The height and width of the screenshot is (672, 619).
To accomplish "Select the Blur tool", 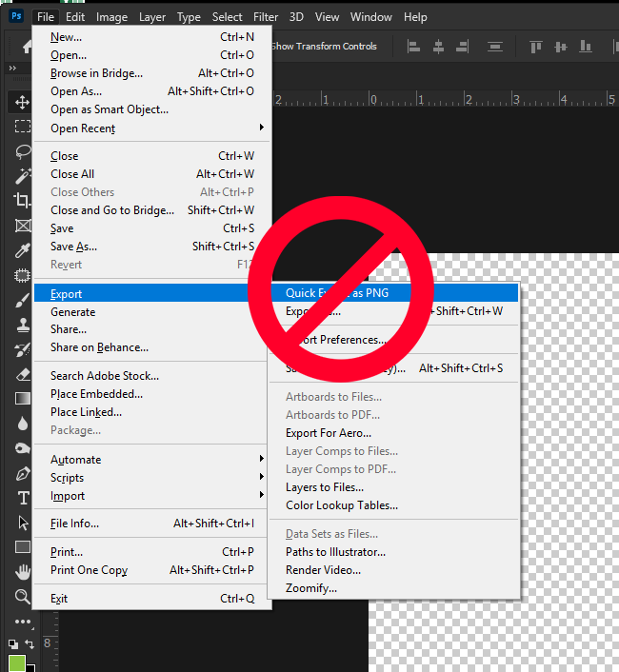I will click(x=22, y=424).
